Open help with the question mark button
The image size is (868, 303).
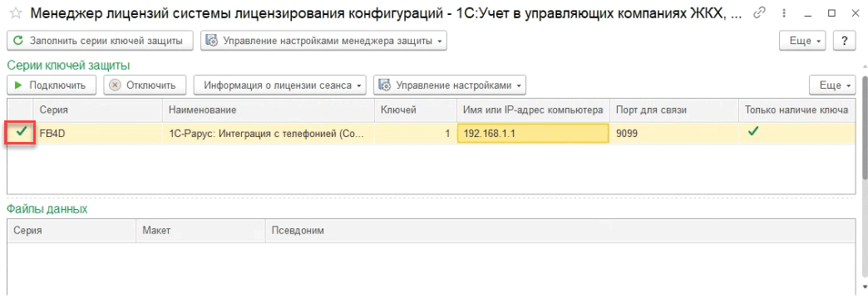point(845,41)
